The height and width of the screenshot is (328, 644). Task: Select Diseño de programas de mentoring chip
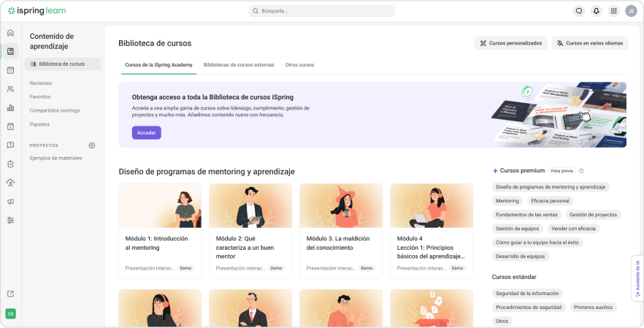[x=551, y=187]
